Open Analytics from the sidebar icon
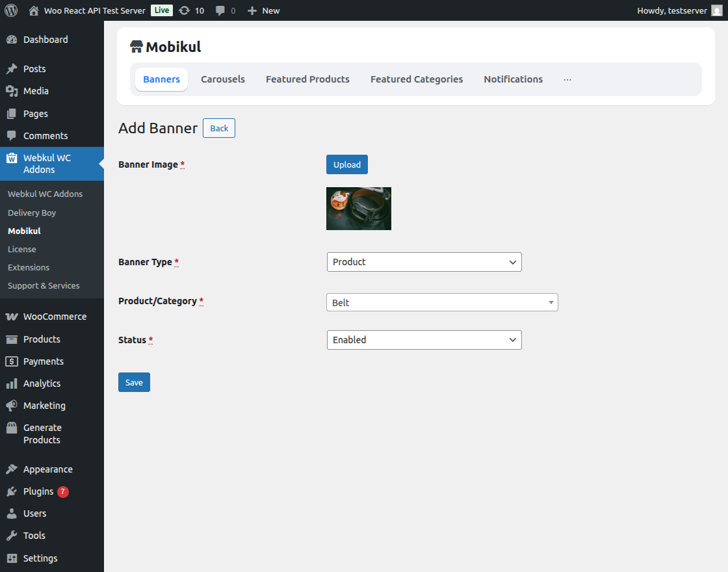Viewport: 728px width, 572px height. click(x=13, y=383)
